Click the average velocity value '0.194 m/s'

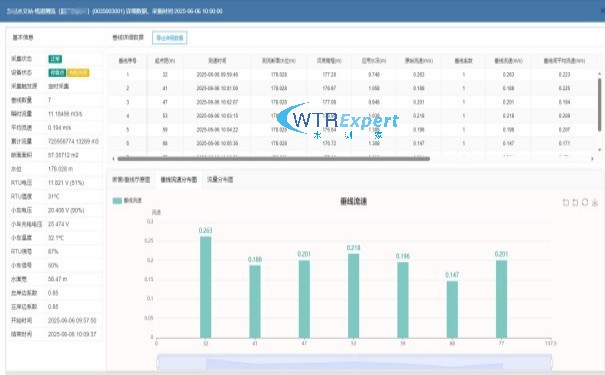click(x=59, y=128)
